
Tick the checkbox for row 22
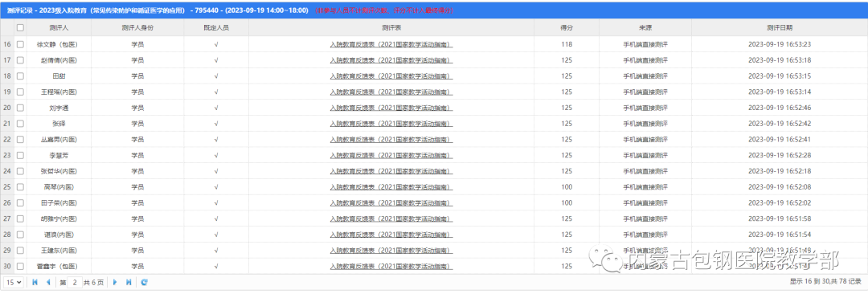coord(20,139)
